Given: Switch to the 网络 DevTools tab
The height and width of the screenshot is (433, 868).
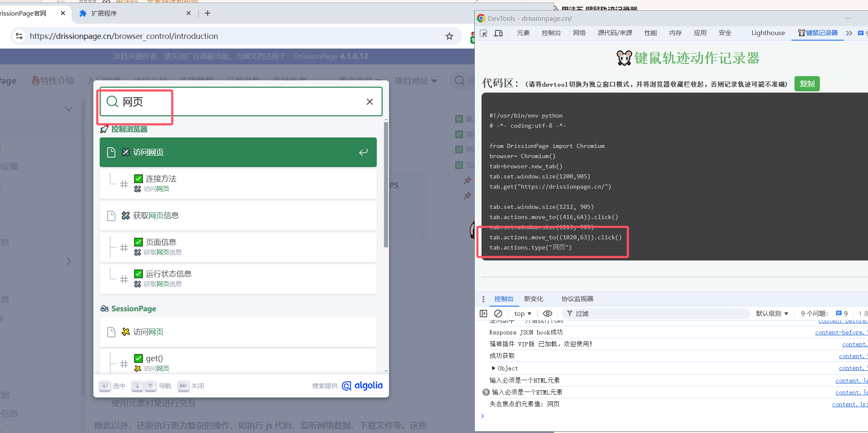Looking at the screenshot, I should coord(580,33).
